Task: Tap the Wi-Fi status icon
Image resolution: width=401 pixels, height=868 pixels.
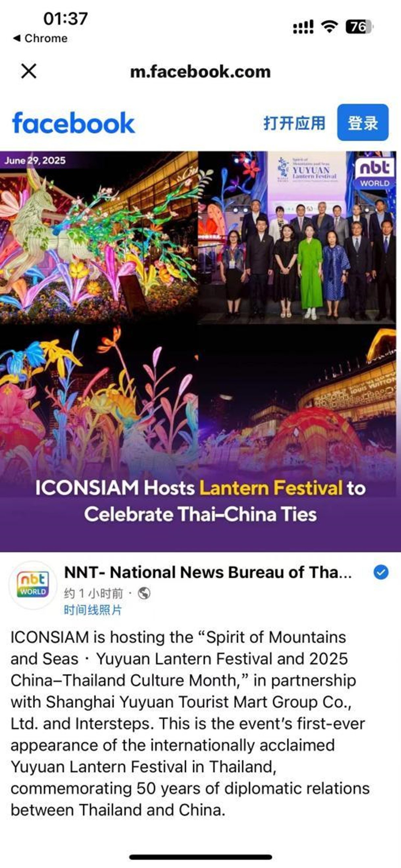Action: coord(329,26)
